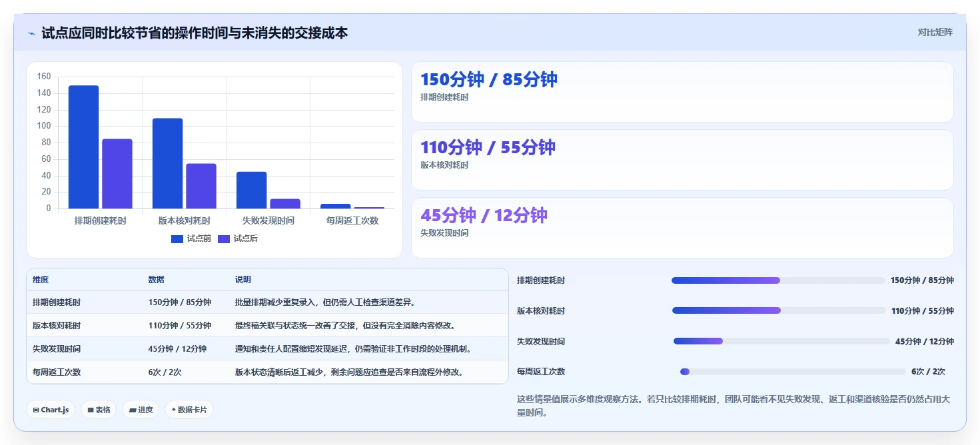Click the 试点前 bar for 排期创建耗时
This screenshot has width=980, height=445.
(83, 147)
